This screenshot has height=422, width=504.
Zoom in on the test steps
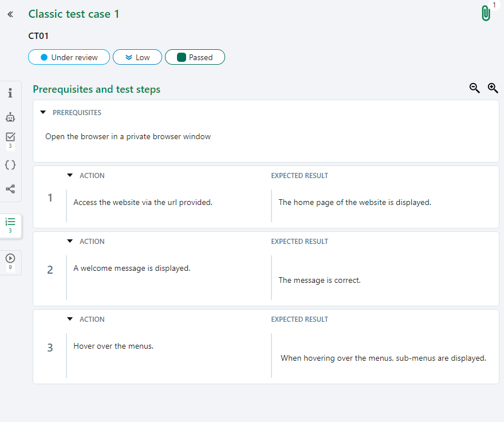click(493, 88)
